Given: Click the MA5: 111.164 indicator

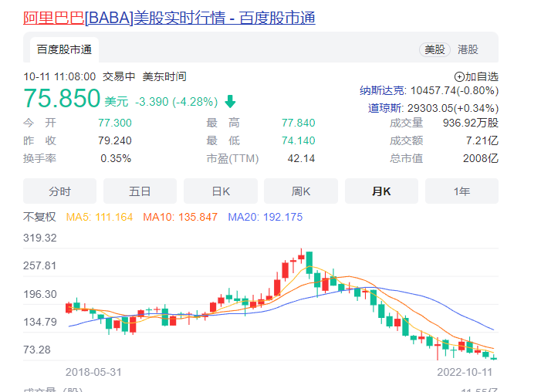Looking at the screenshot, I should 100,217.
